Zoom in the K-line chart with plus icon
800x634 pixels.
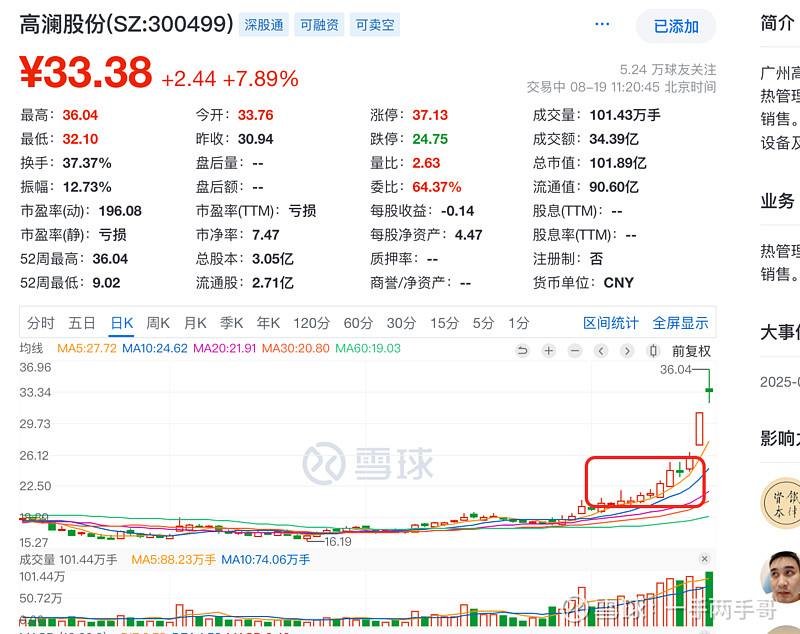(548, 351)
